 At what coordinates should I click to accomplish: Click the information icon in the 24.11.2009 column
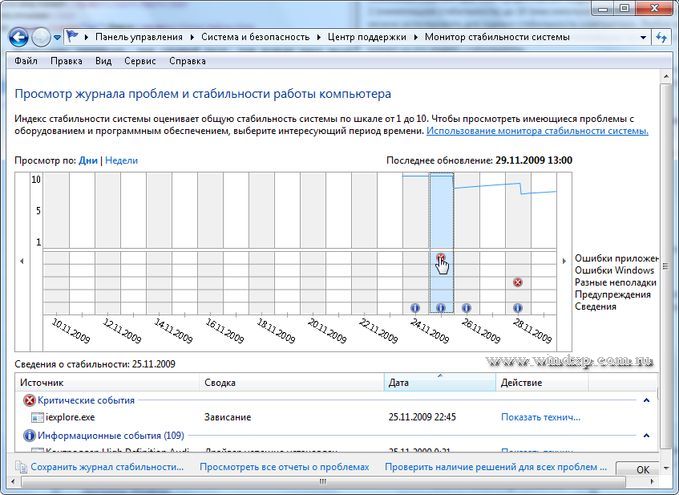point(415,307)
